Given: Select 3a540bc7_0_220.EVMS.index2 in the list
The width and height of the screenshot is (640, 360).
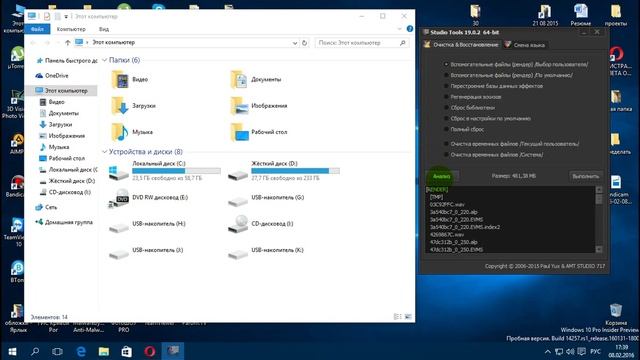Looking at the screenshot, I should coord(464,227).
